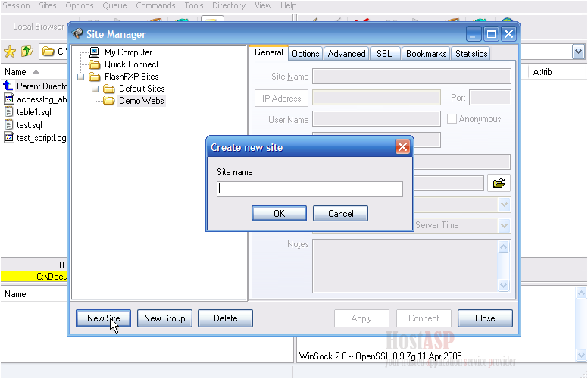Click the up-folder icon beside the star
This screenshot has width=588, height=379.
click(27, 51)
